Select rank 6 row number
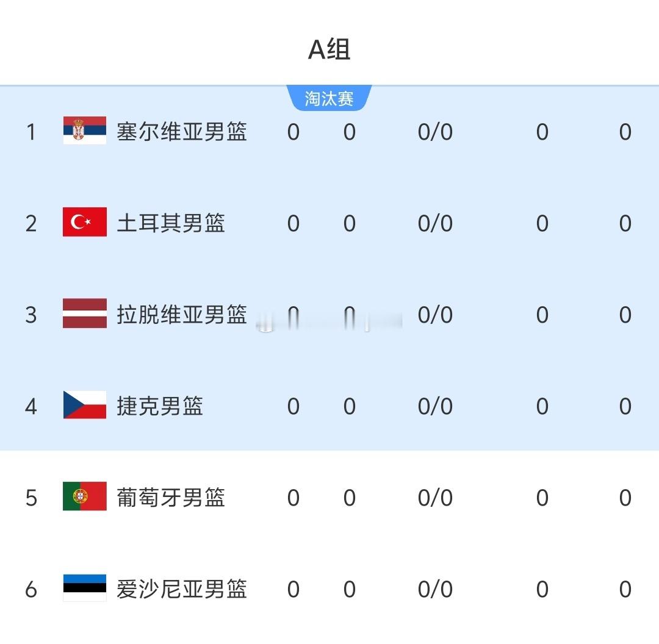Screen dimensions: 659x644 [x=31, y=589]
